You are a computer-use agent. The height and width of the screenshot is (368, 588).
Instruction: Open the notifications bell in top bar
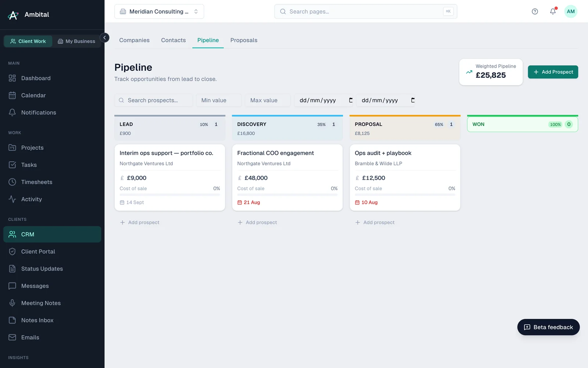click(553, 11)
